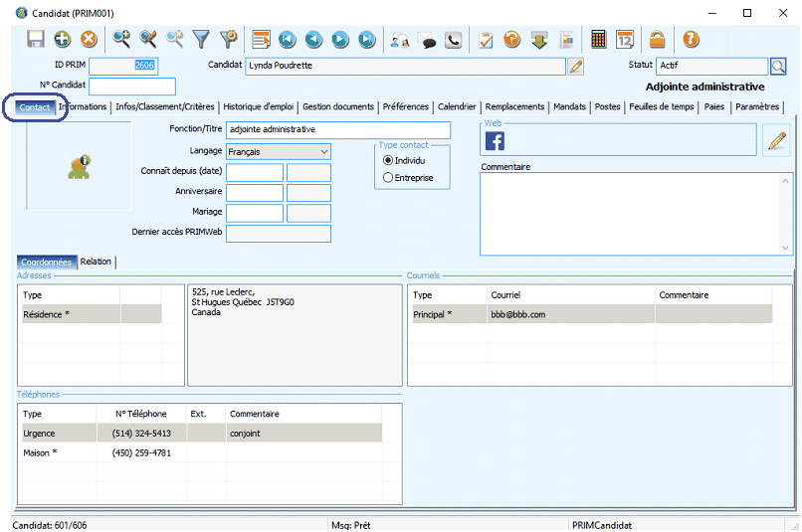Open the Facebook link icon
The image size is (802, 532).
point(495,141)
